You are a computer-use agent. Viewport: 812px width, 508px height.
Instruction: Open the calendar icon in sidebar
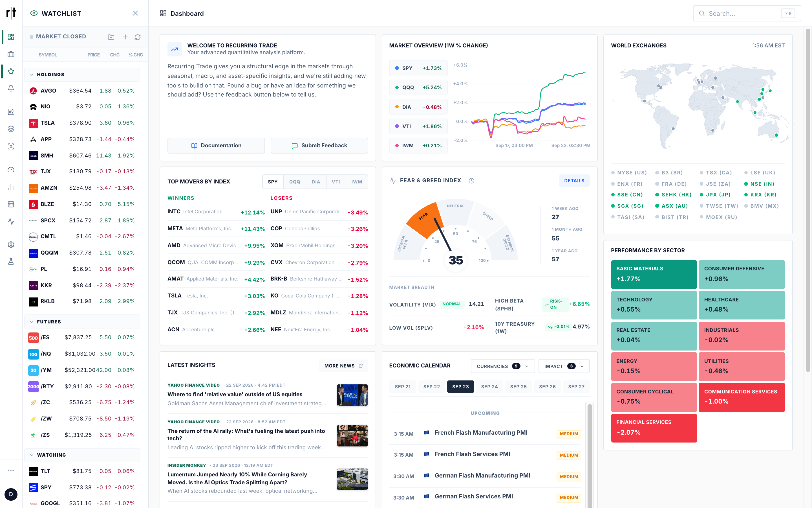tap(11, 204)
